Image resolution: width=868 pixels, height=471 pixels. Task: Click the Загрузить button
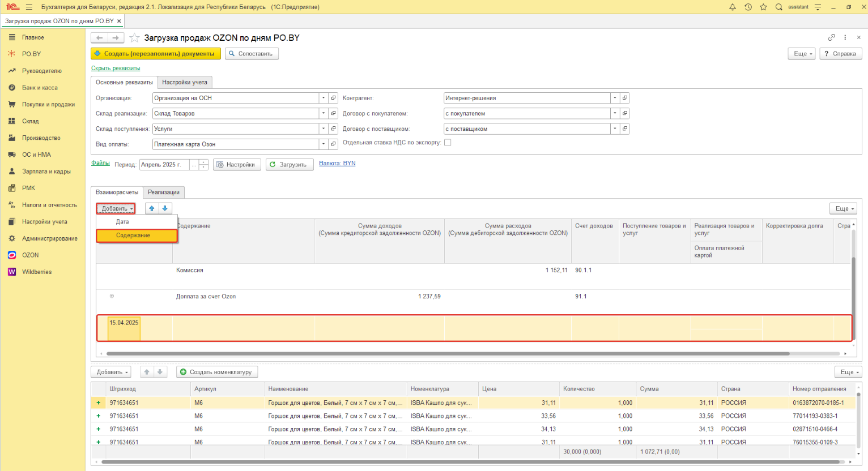(x=290, y=165)
